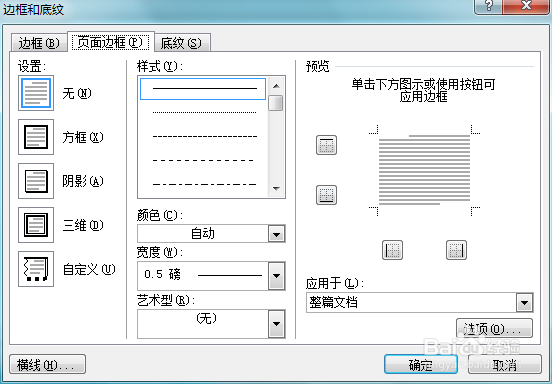Toggle the top border button in preview
This screenshot has height=384, width=552.
(x=326, y=145)
